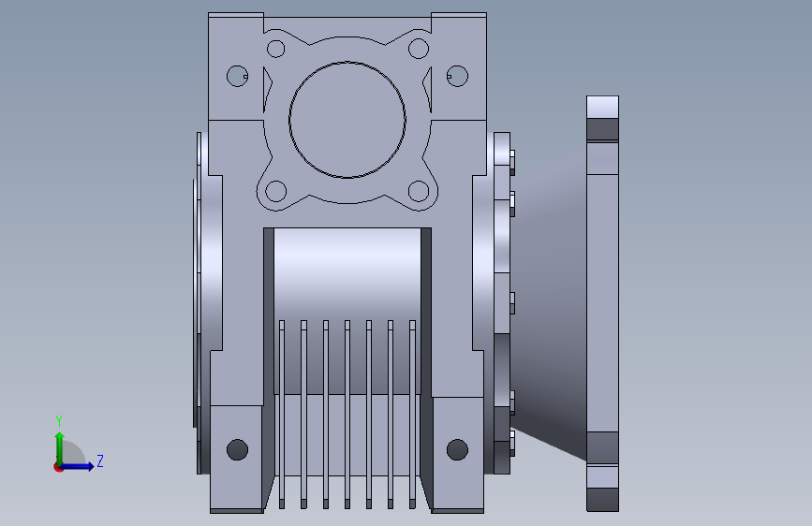The width and height of the screenshot is (812, 526).
Task: Select the conical adapter between housing and flange
Action: [549, 305]
